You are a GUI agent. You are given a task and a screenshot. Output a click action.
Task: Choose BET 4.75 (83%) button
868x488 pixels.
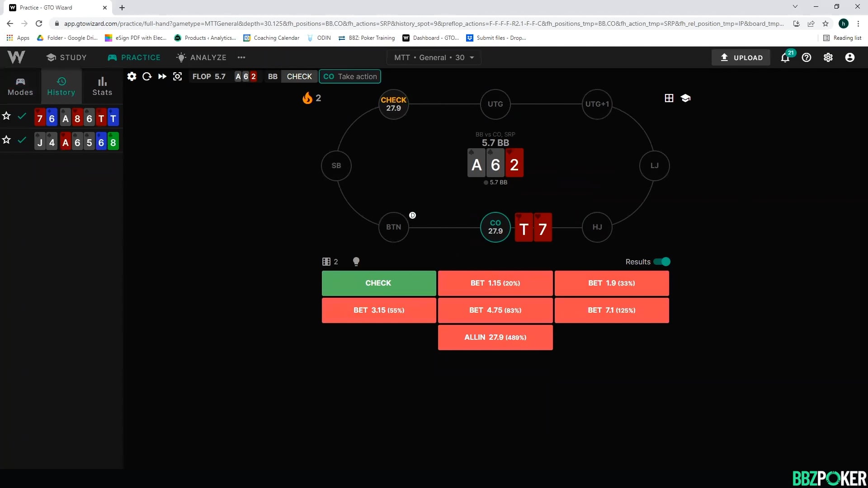pos(495,310)
